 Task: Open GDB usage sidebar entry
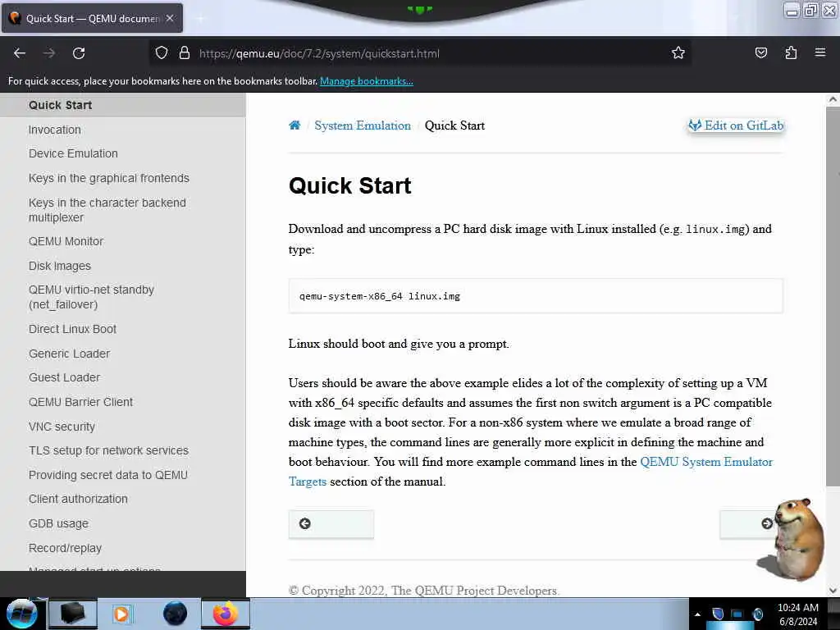[x=58, y=524]
